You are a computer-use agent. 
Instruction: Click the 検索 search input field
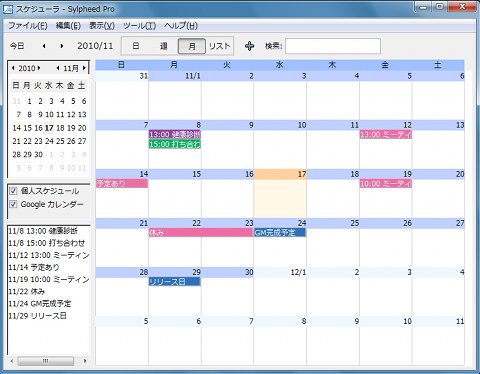pyautogui.click(x=333, y=46)
